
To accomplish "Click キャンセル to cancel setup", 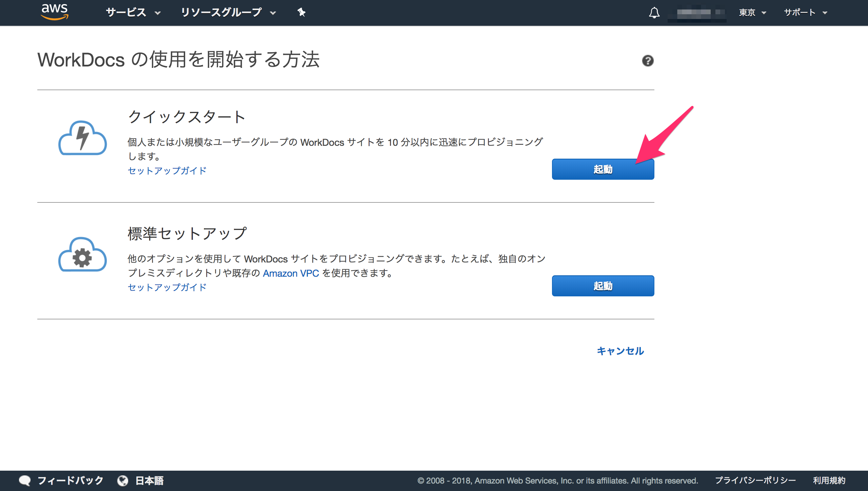I will [x=620, y=351].
